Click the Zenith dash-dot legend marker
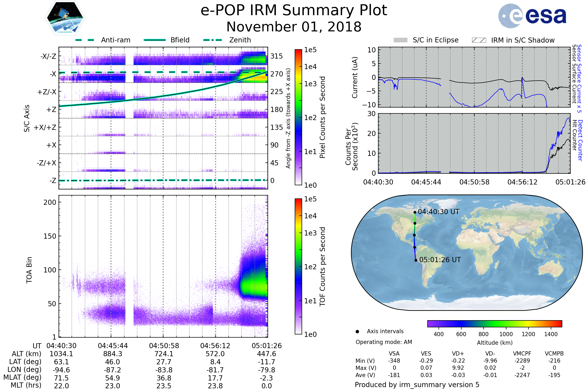 click(212, 40)
